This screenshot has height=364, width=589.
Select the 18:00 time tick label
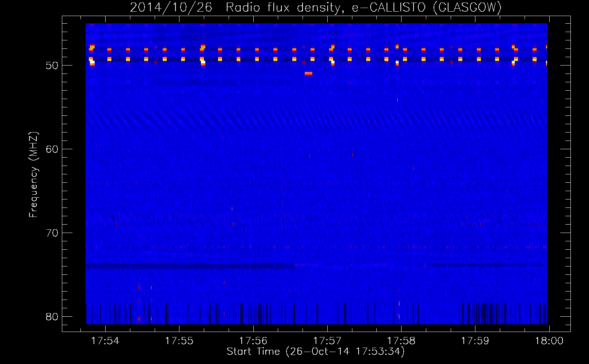549,341
